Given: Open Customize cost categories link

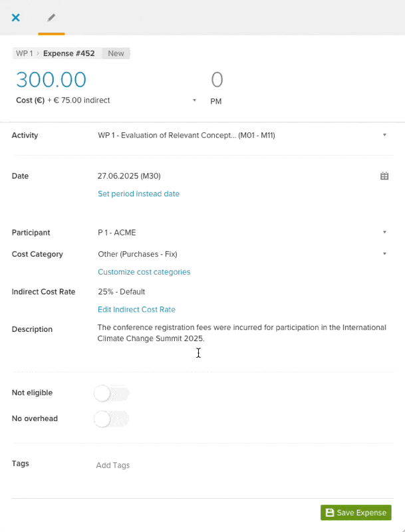Looking at the screenshot, I should coord(144,272).
